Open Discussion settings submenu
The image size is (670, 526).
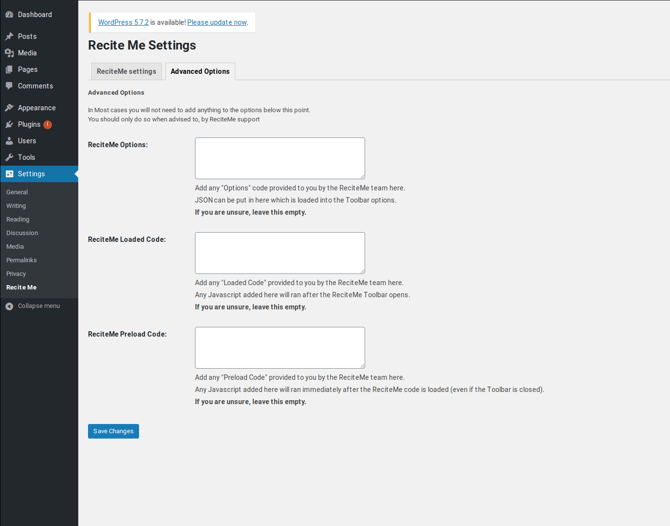click(x=22, y=233)
